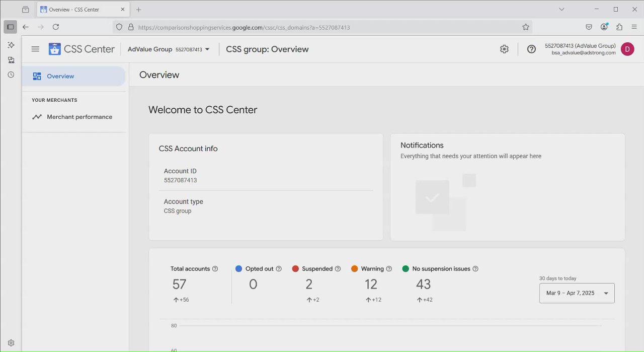Open the Pocket save icon
Screen dimensions: 644x352
pyautogui.click(x=589, y=27)
